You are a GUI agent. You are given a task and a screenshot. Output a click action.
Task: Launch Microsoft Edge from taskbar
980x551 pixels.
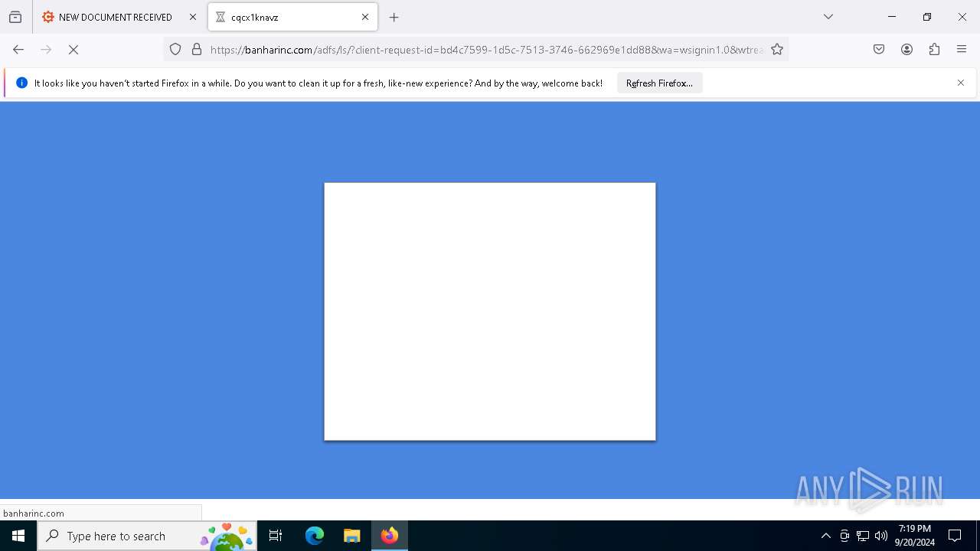pos(315,536)
